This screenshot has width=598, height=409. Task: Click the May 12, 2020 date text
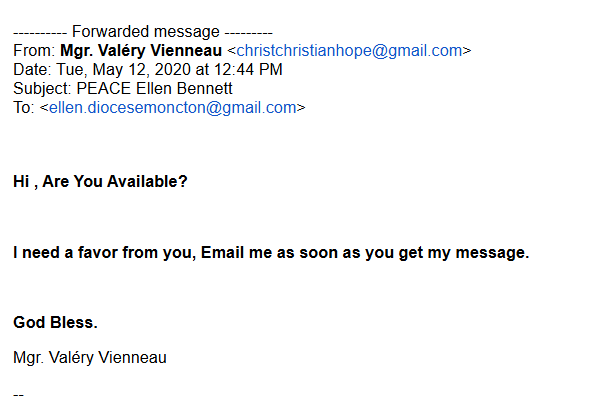[141, 70]
